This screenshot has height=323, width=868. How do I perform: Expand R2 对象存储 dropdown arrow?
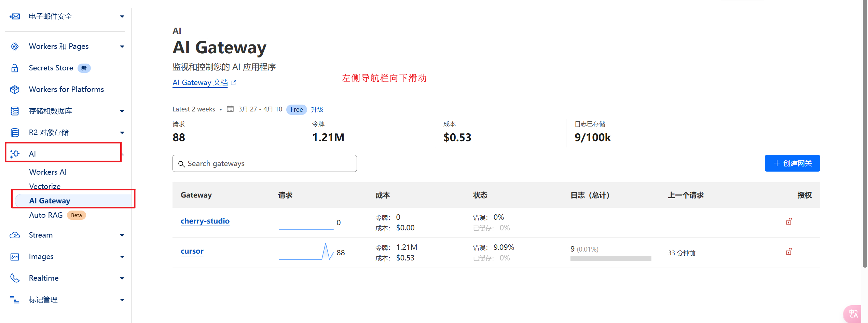[x=122, y=133]
